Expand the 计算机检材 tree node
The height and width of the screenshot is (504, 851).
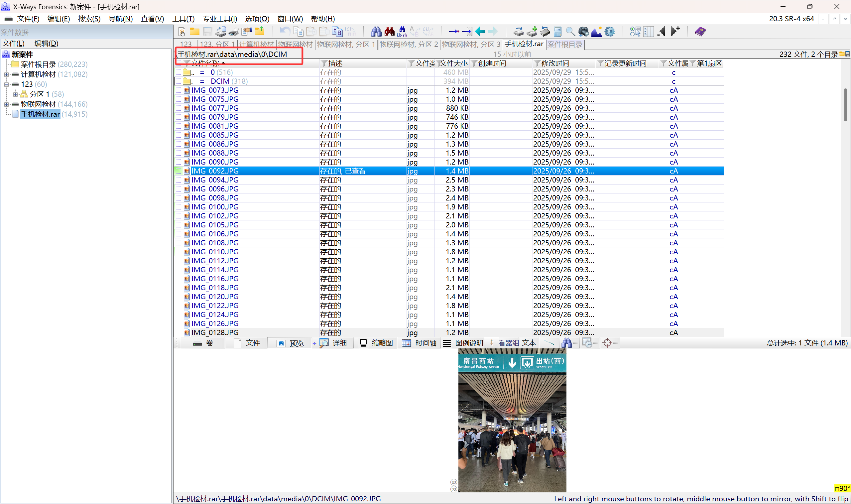pos(6,74)
